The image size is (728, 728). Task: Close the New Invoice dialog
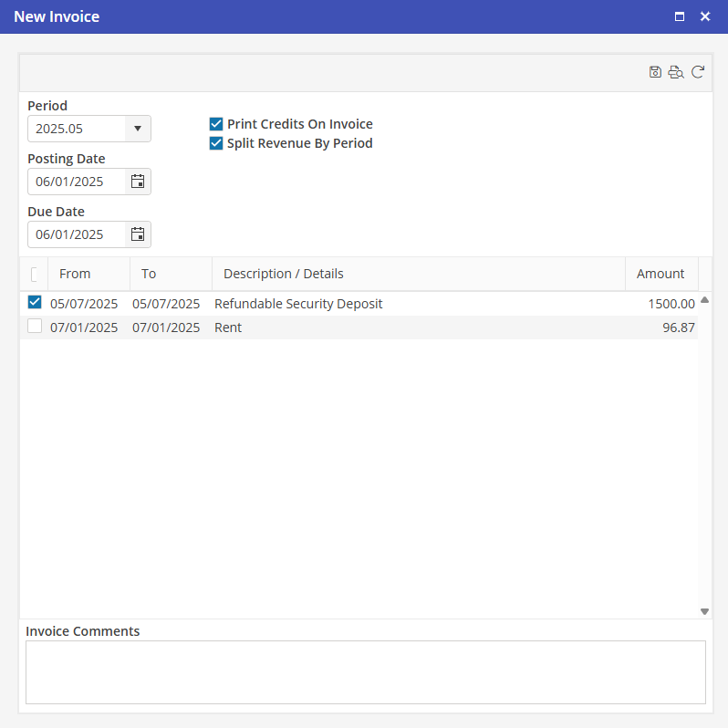coord(705,16)
